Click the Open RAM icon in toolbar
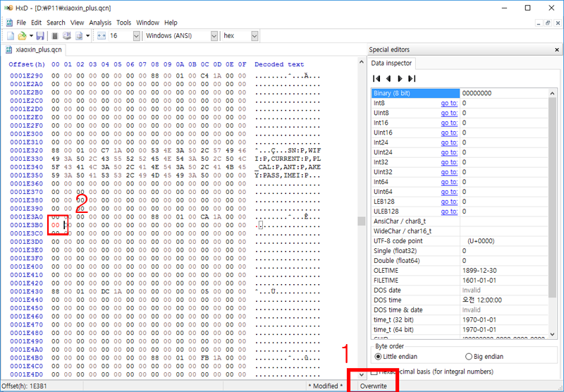Image resolution: width=564 pixels, height=392 pixels. pos(55,35)
